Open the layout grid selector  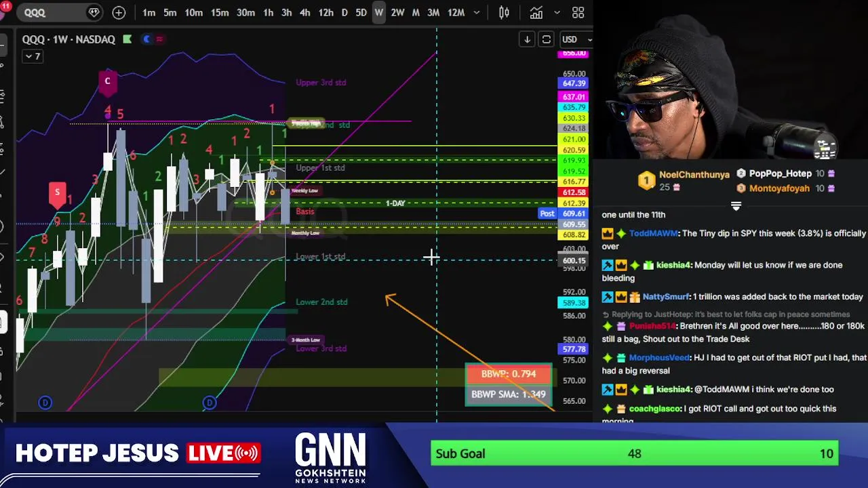578,12
